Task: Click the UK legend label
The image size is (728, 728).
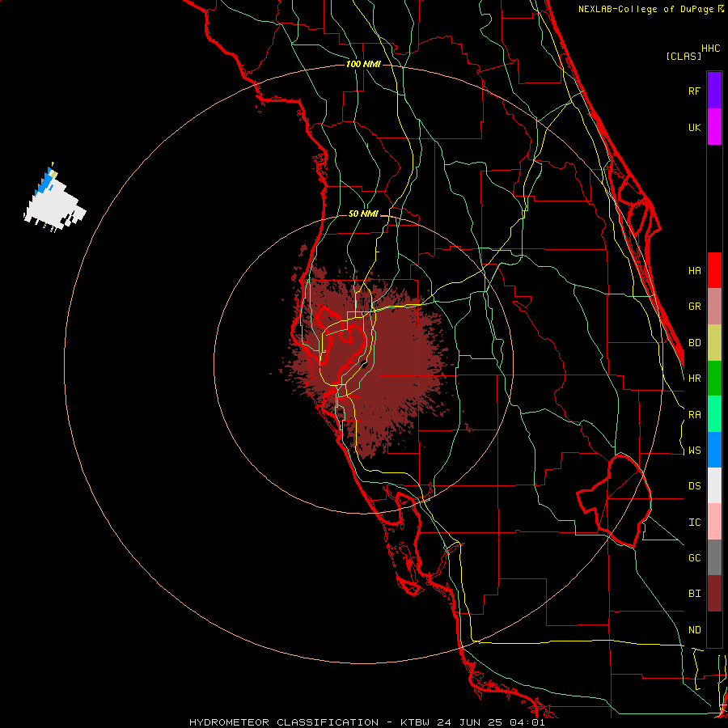Action: (694, 127)
